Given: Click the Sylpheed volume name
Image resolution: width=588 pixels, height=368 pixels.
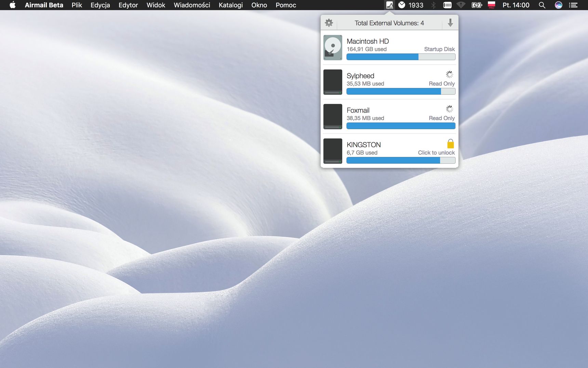Looking at the screenshot, I should point(360,76).
